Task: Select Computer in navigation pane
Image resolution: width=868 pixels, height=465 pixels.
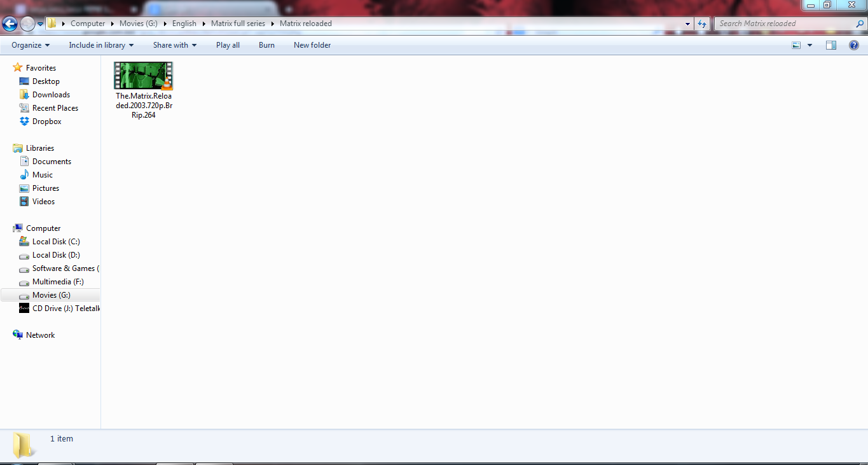Action: point(43,228)
